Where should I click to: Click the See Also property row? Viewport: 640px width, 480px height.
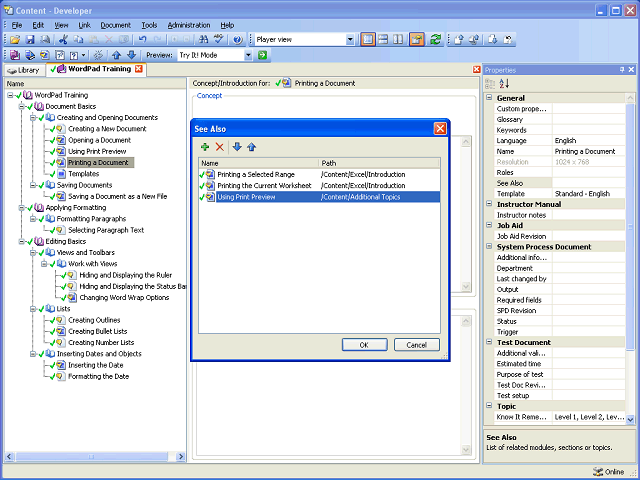(559, 183)
